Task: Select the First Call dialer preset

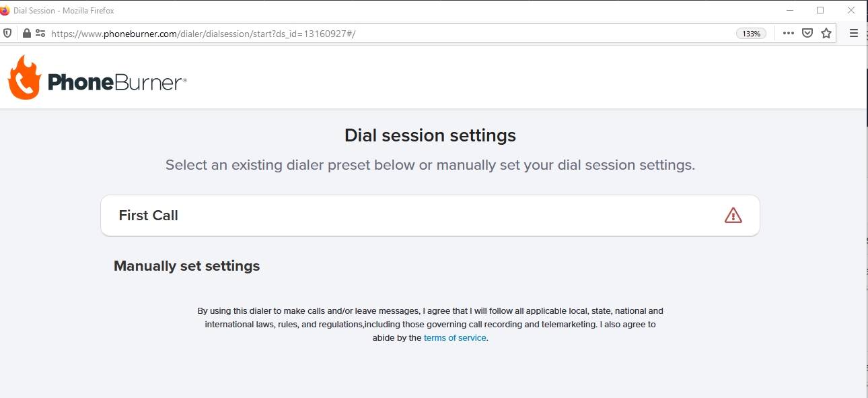Action: (430, 215)
